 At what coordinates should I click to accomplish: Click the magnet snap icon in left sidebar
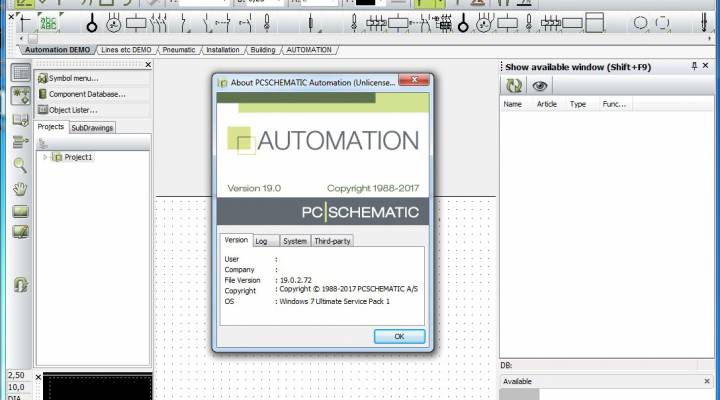(x=19, y=285)
